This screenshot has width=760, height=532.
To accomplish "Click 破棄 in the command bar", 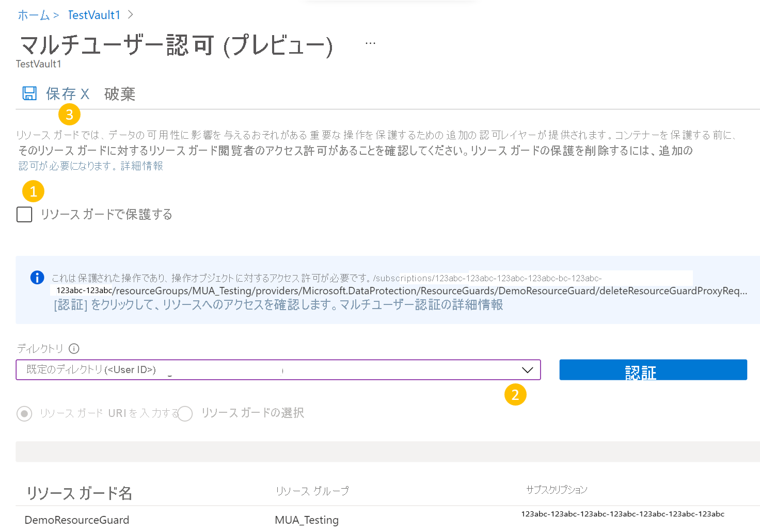I will pyautogui.click(x=120, y=94).
